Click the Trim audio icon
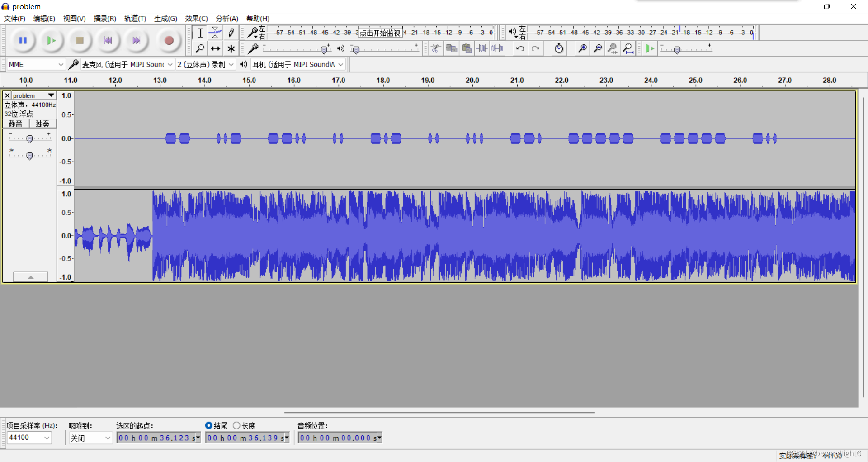 (x=482, y=48)
